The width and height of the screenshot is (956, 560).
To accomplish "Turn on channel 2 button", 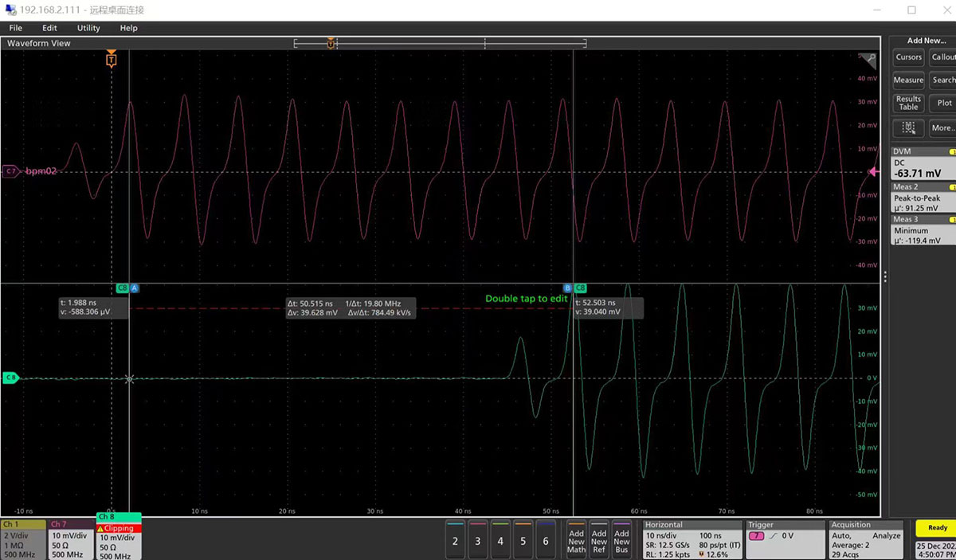I will click(x=455, y=539).
